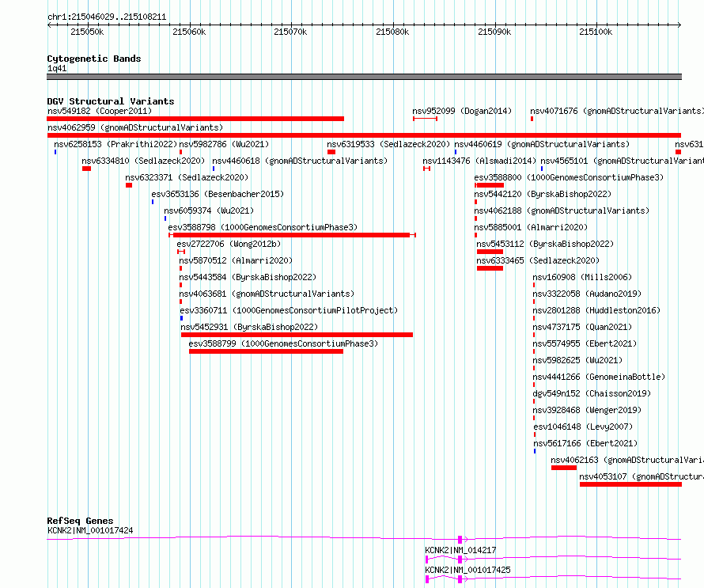Click the 1q41 band label
This screenshot has height=588, width=704.
(x=57, y=68)
